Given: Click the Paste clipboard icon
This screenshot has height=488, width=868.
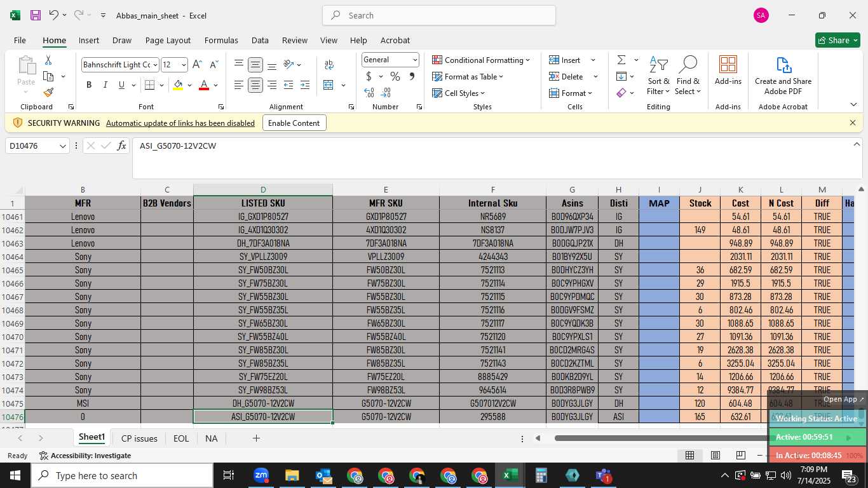Looking at the screenshot, I should point(26,65).
